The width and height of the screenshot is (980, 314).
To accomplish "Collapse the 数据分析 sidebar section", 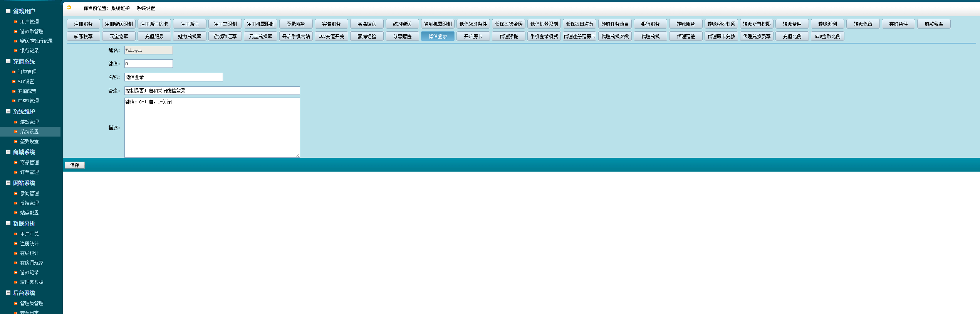I will tap(8, 223).
